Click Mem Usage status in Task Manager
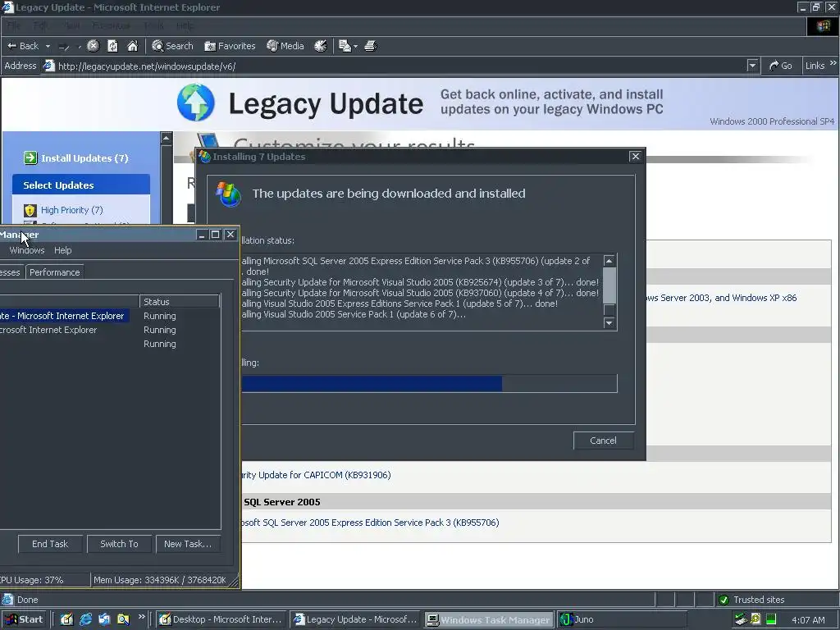The height and width of the screenshot is (630, 840). pyautogui.click(x=160, y=580)
